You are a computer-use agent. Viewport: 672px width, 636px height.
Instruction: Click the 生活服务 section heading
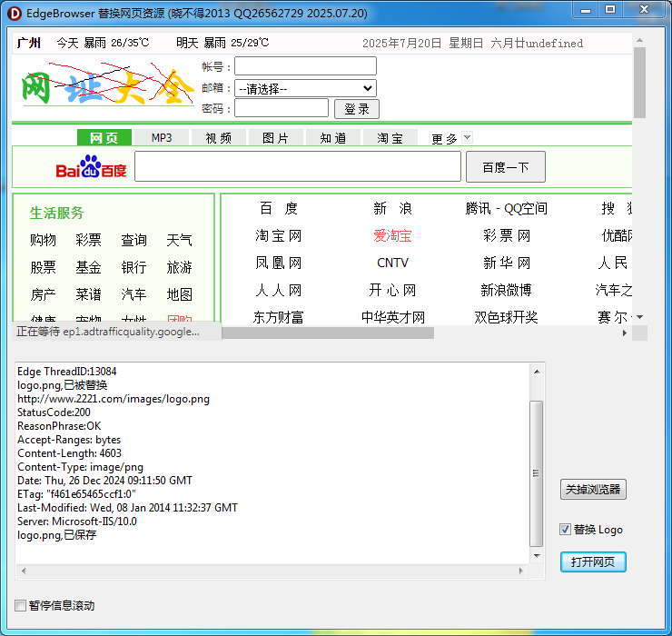(56, 213)
